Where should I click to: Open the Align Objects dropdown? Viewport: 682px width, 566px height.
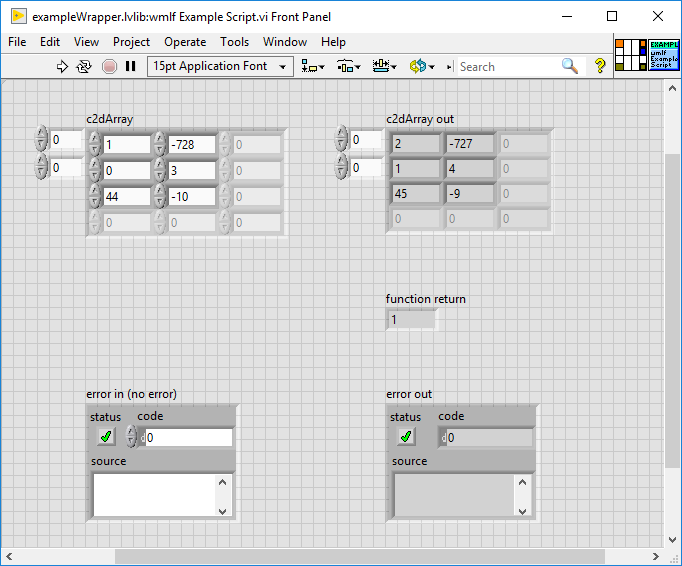(313, 67)
